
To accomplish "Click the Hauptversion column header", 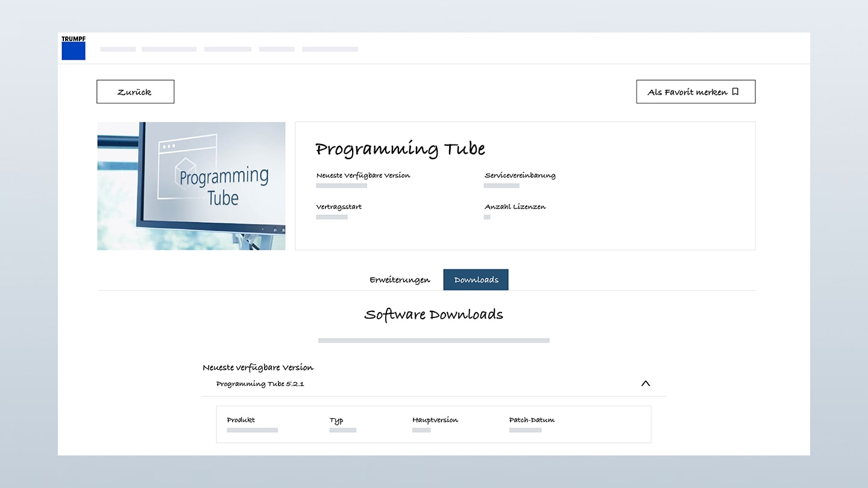I will (435, 420).
